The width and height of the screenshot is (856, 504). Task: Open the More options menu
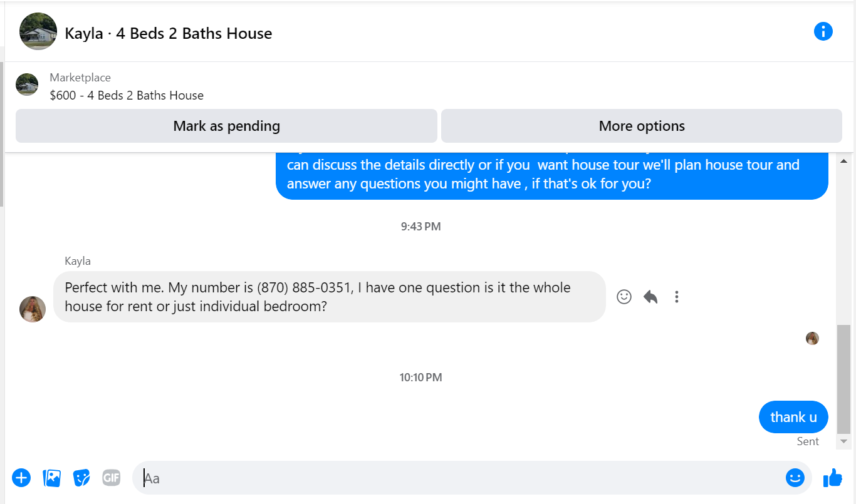[x=641, y=126]
